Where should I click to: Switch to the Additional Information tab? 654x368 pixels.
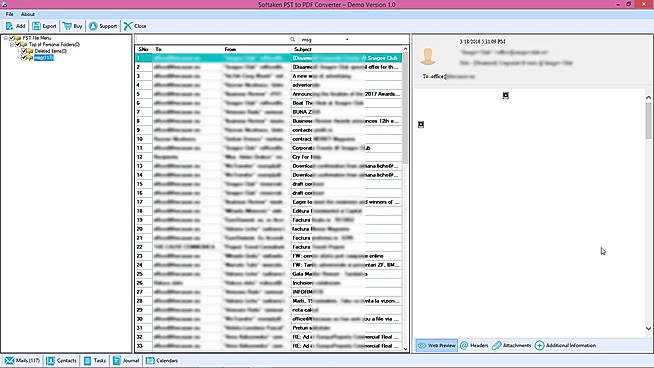coord(566,345)
